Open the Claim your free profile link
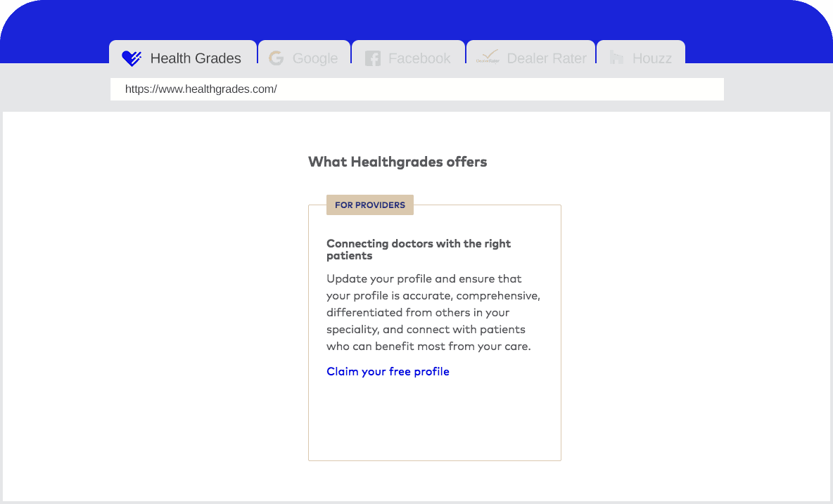 (x=388, y=371)
